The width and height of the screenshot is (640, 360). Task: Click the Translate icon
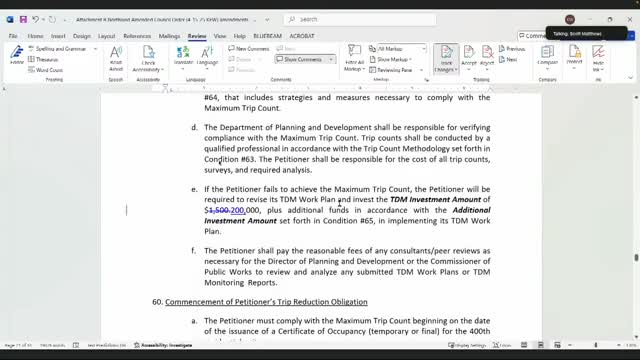coord(183,58)
